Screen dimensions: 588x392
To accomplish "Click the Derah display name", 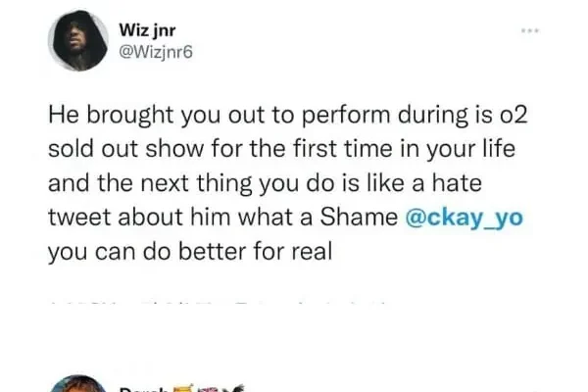I will [142, 387].
